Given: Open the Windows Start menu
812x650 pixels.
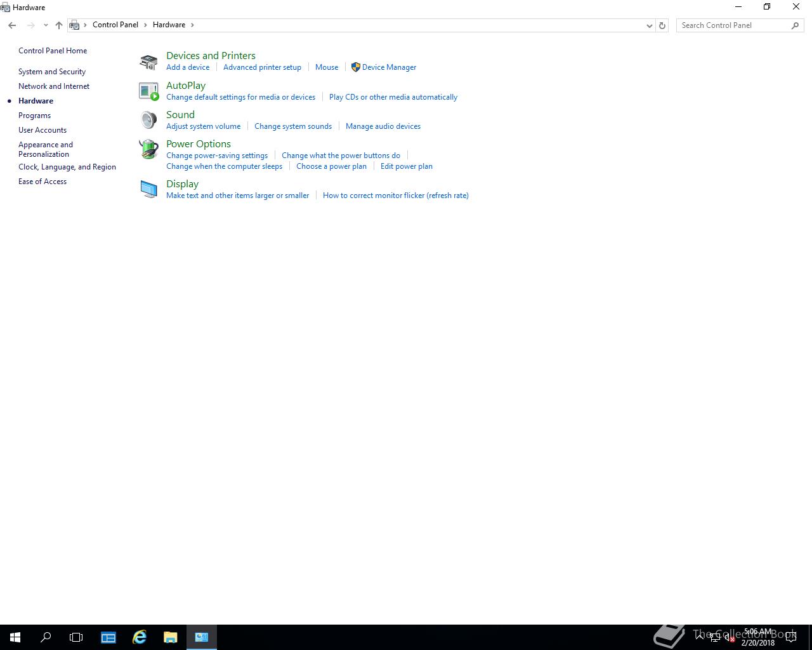Looking at the screenshot, I should (x=15, y=637).
